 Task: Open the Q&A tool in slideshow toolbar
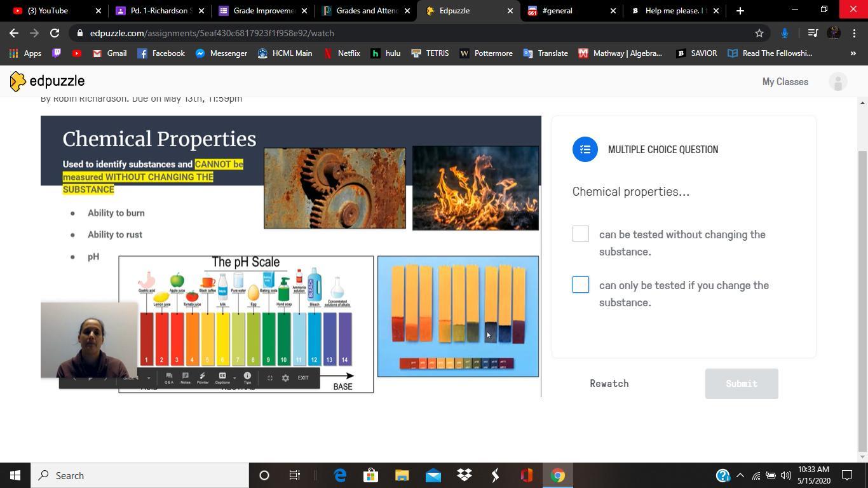pos(169,378)
